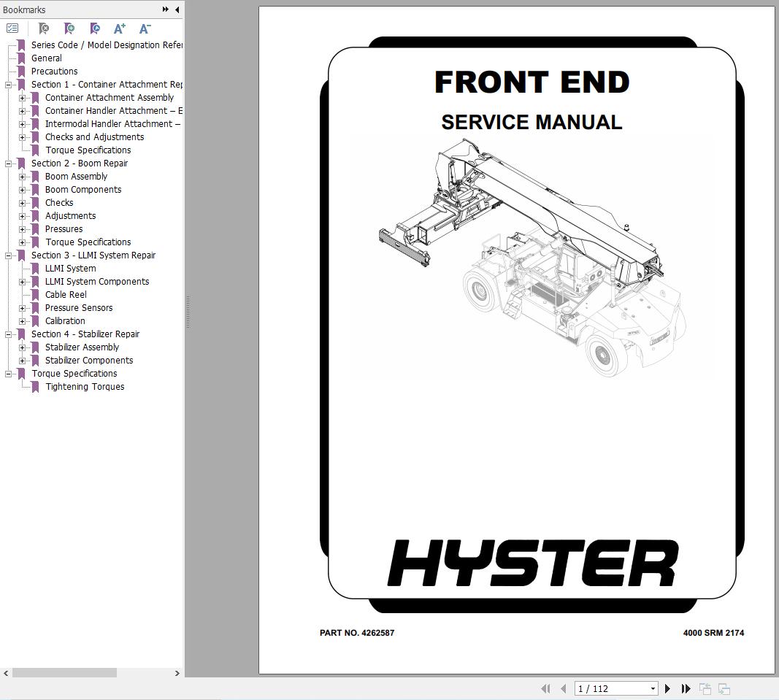Go to next page button
This screenshot has height=700, width=779.
pyautogui.click(x=668, y=688)
